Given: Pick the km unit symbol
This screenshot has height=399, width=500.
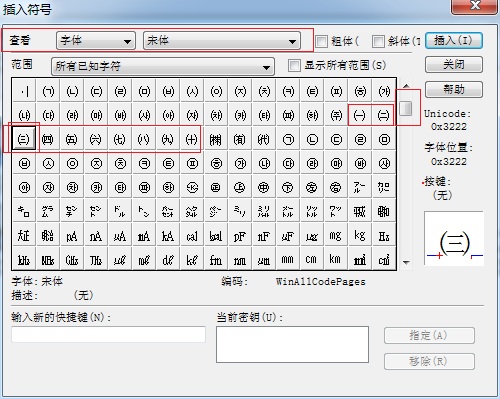Looking at the screenshot, I should pos(336,259).
